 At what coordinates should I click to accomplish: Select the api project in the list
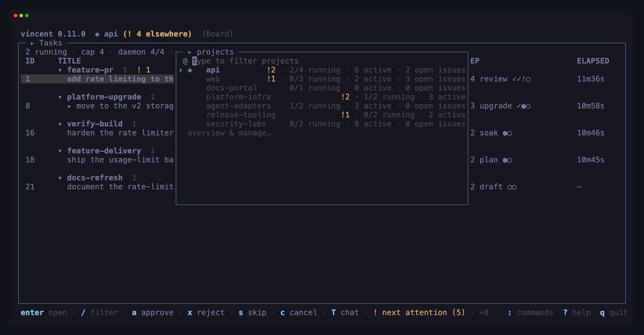click(x=322, y=70)
